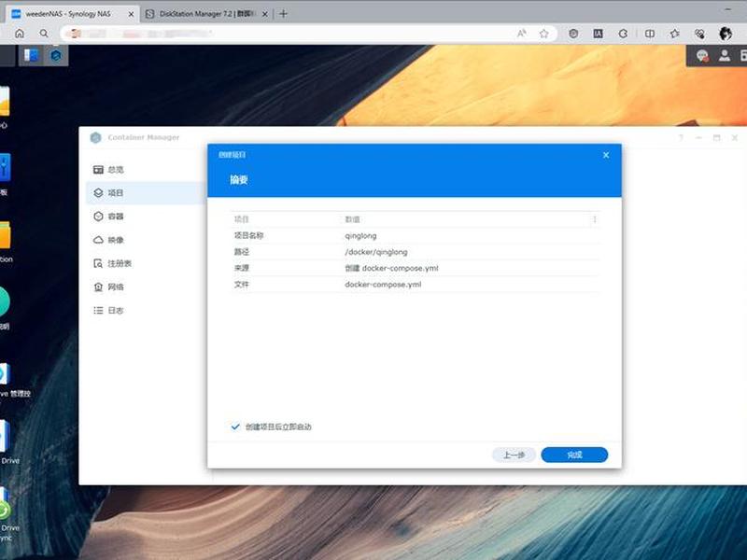Select the /docker/qinglong path value

click(376, 252)
